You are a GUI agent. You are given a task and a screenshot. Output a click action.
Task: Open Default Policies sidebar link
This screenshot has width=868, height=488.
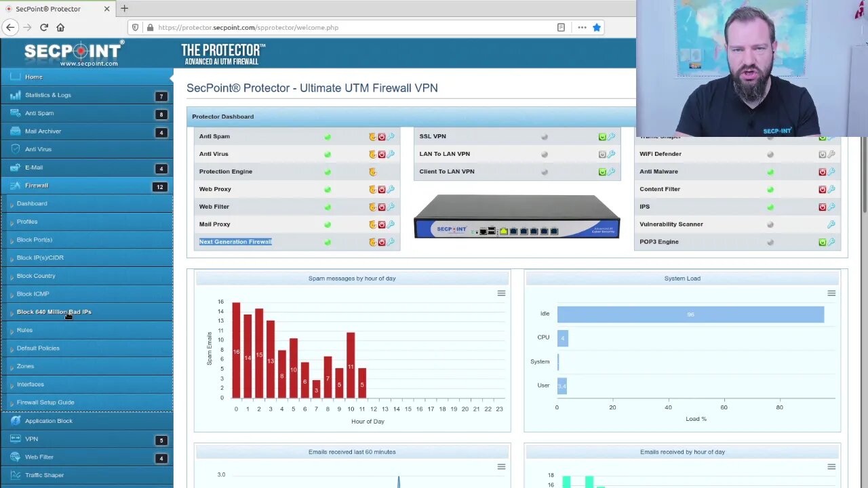[x=87, y=348]
